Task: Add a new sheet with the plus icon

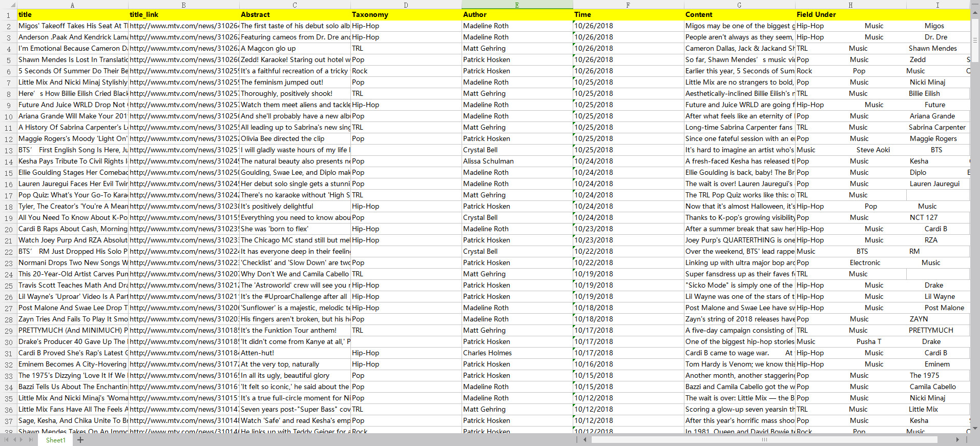Action: [x=80, y=440]
